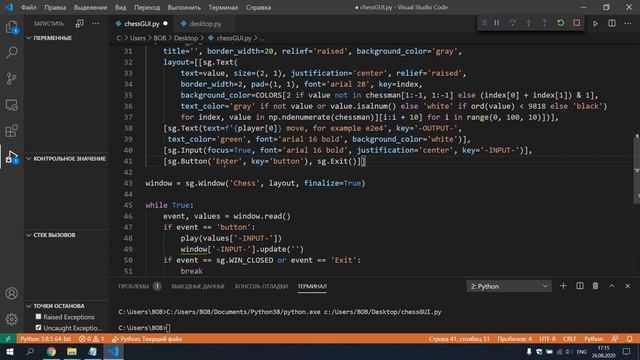Open the Explorer view in activity bar

pyautogui.click(x=11, y=27)
